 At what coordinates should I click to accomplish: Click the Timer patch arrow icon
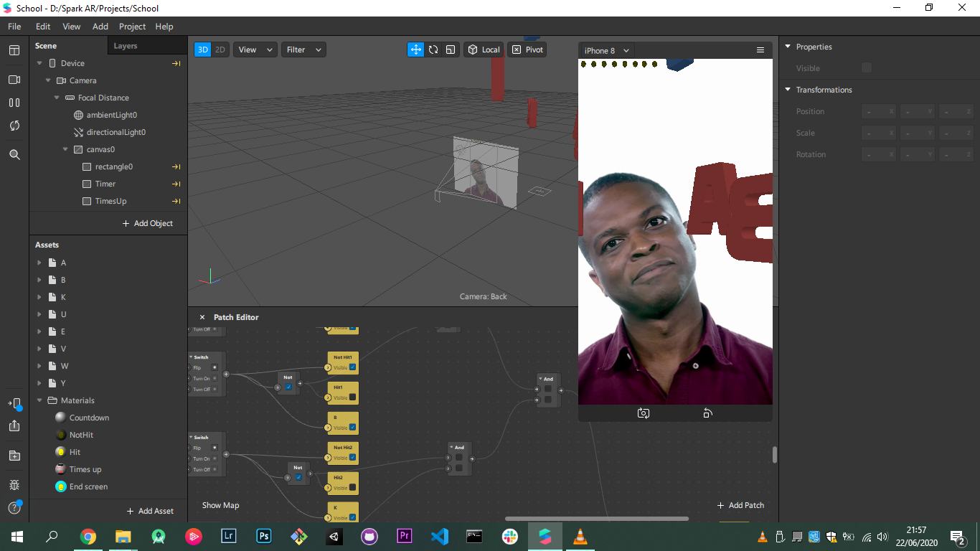(176, 184)
